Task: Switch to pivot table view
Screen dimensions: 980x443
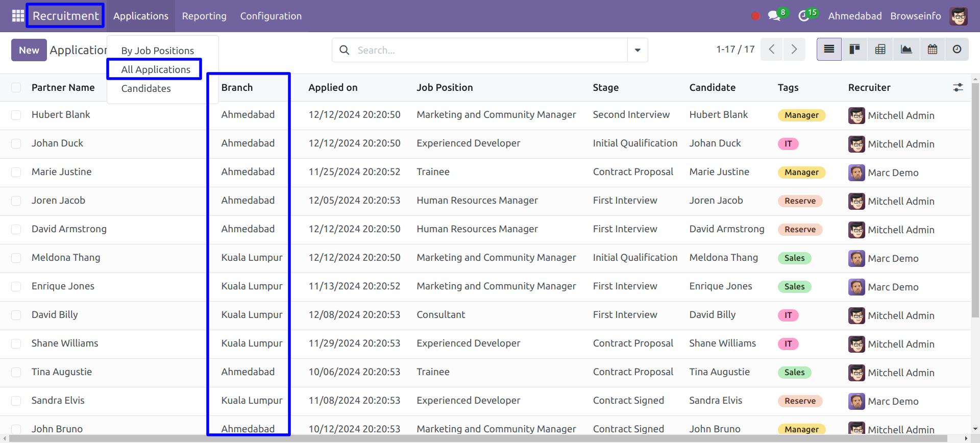Action: [880, 50]
